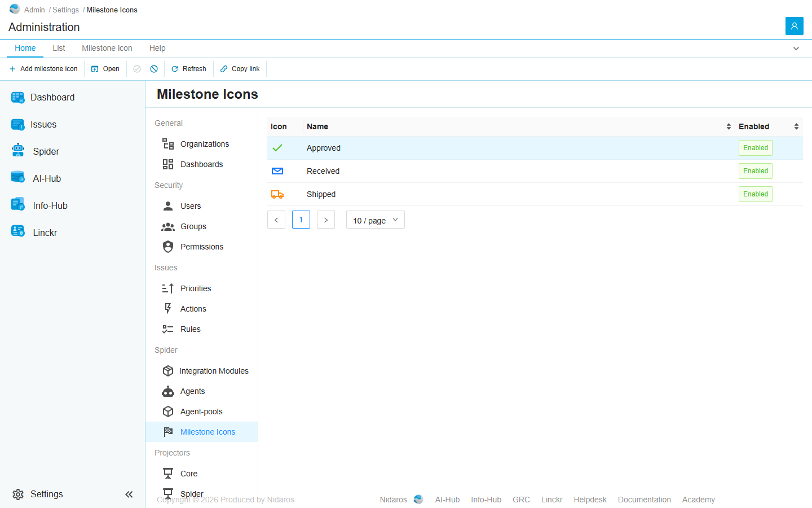Open the 10 / page dropdown
812x508 pixels.
pyautogui.click(x=376, y=220)
